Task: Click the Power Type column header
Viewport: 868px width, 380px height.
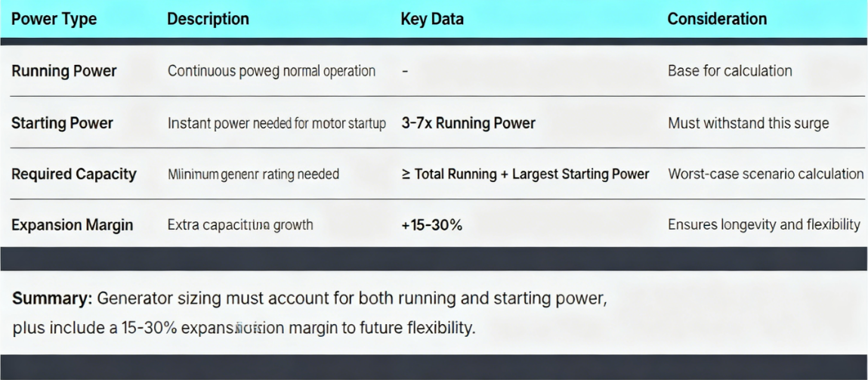Action: 54,20
